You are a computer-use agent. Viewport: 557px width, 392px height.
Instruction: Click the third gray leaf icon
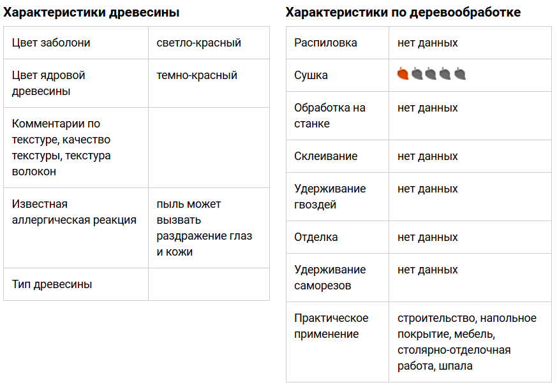pyautogui.click(x=431, y=73)
